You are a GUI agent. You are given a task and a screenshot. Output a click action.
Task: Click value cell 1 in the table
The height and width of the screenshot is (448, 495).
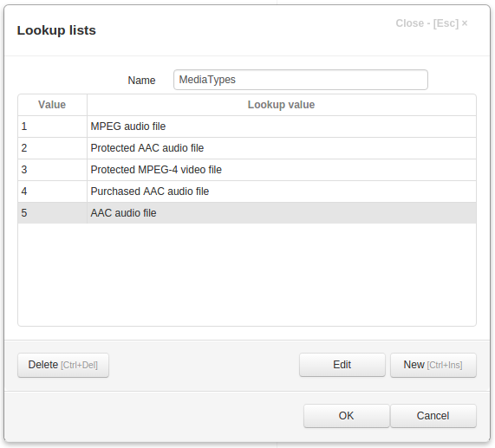(x=52, y=127)
